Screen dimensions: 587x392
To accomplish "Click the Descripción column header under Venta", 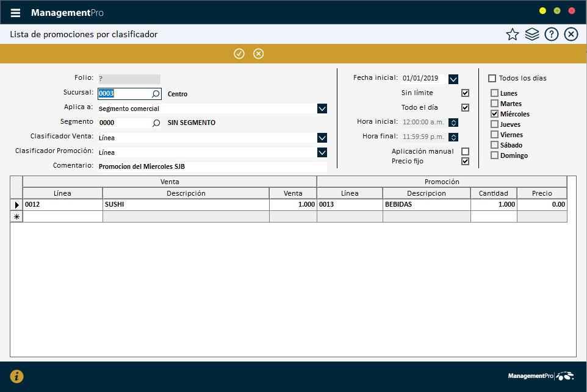I will tap(186, 193).
